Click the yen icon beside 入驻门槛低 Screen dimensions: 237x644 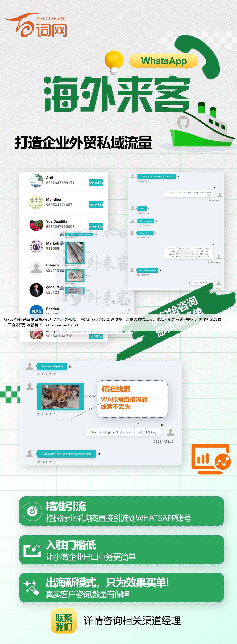pos(32,550)
